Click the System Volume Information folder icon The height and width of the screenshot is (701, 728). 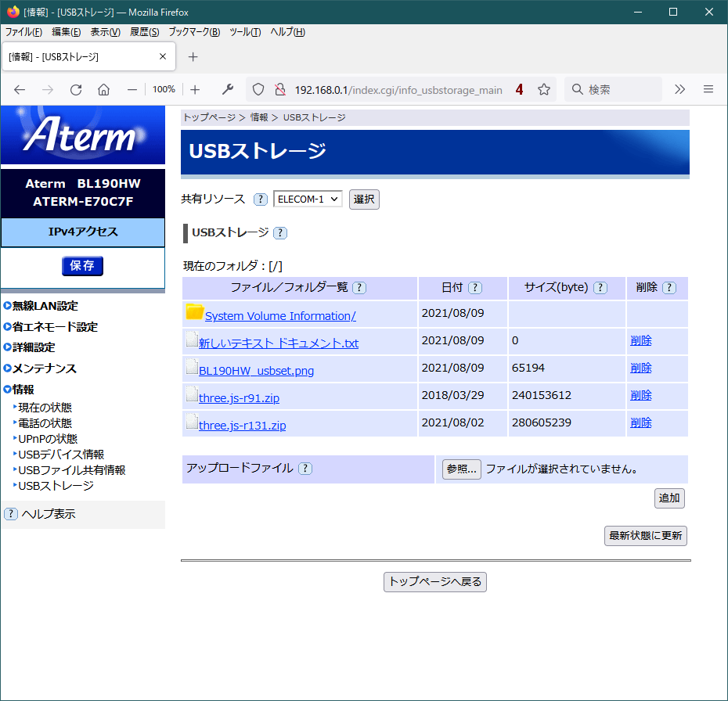pyautogui.click(x=195, y=311)
